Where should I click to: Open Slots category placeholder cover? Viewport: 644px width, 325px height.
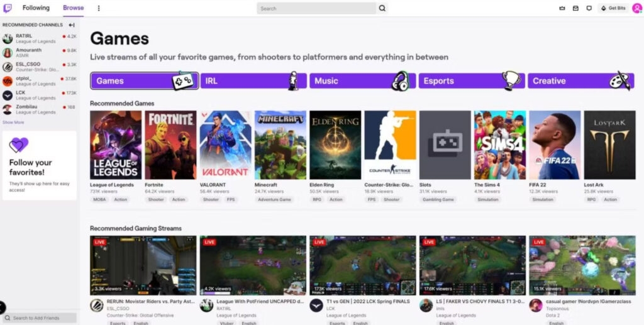point(445,145)
